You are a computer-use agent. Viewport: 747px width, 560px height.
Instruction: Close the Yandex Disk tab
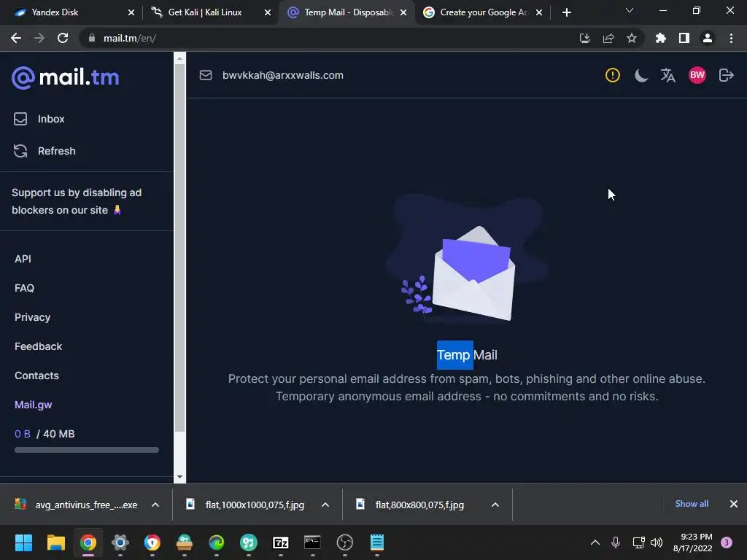tap(131, 12)
